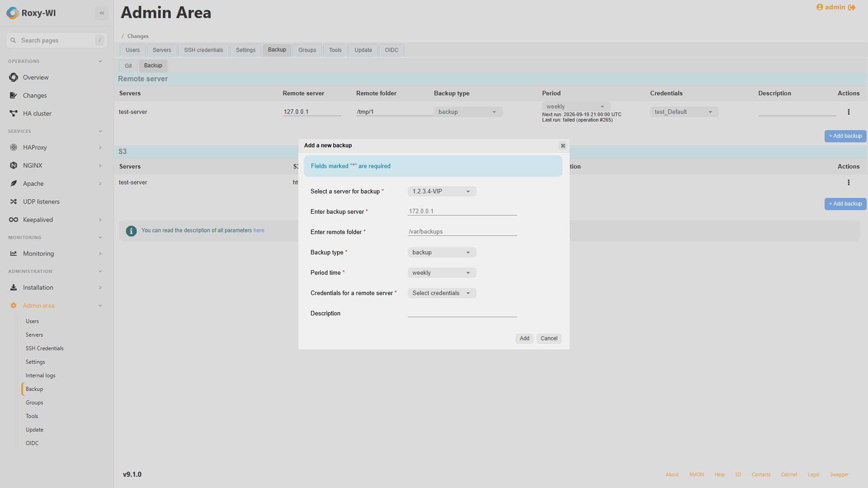Switch to the SSH credentials tab
Image resolution: width=868 pixels, height=488 pixels.
click(203, 50)
